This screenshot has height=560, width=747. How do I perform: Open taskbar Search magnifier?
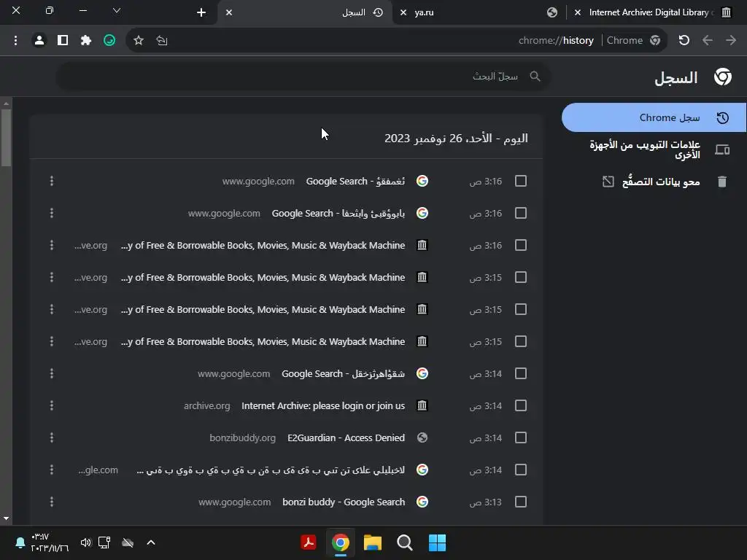click(405, 542)
